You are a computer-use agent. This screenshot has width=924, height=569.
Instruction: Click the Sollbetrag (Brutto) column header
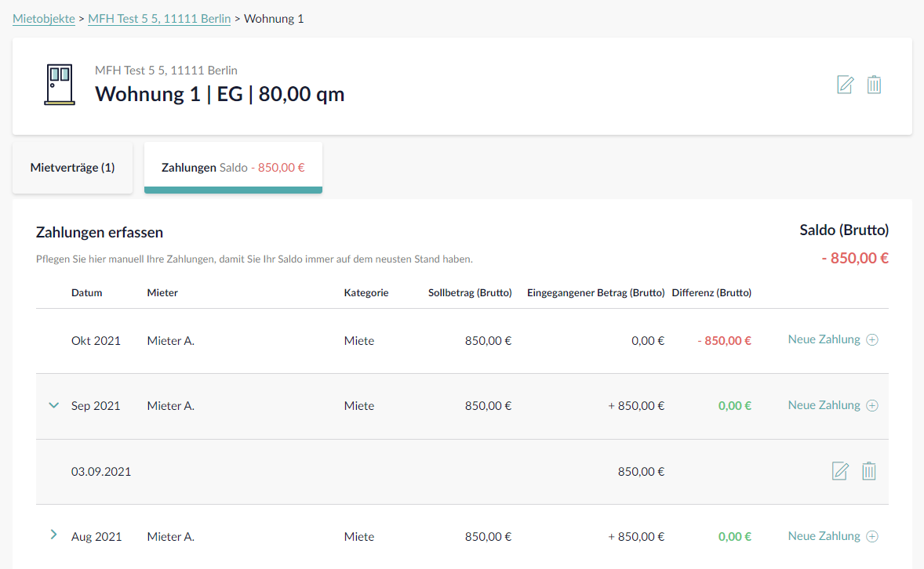pyautogui.click(x=470, y=293)
